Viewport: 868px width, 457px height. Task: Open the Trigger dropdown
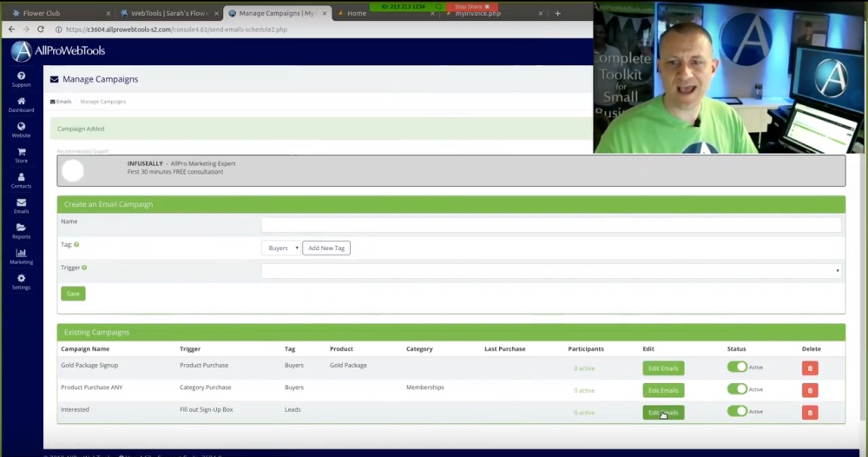pyautogui.click(x=551, y=271)
